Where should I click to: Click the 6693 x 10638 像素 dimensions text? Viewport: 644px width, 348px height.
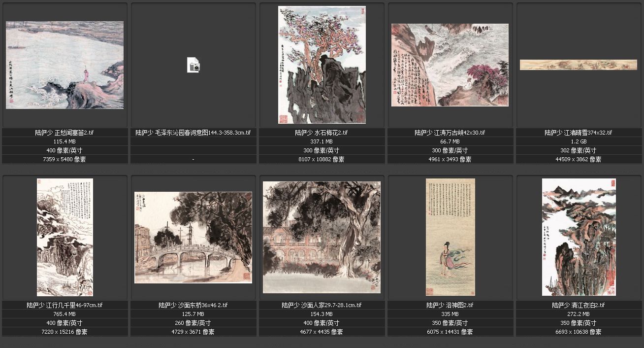click(x=579, y=332)
